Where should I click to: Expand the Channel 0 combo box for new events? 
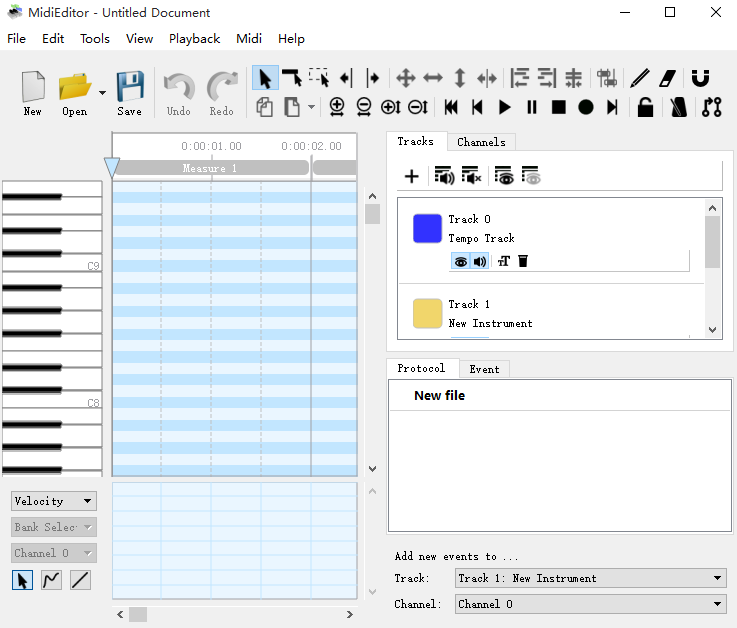pyautogui.click(x=590, y=604)
